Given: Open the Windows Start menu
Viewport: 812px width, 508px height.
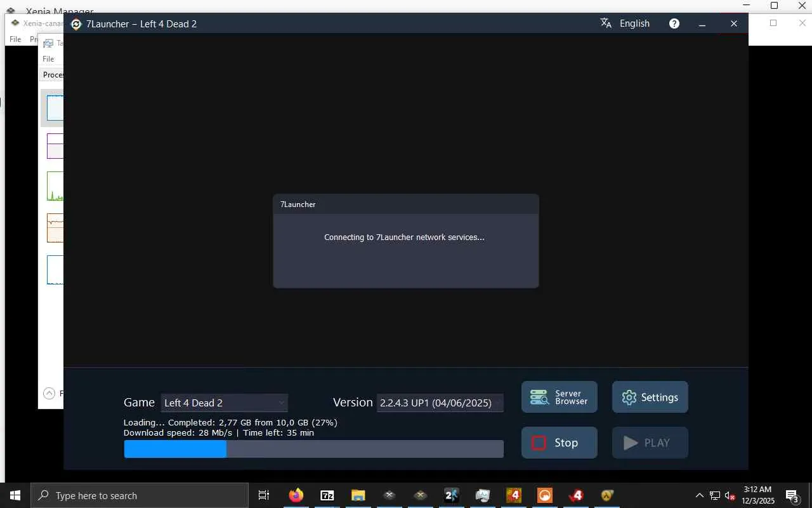Looking at the screenshot, I should point(15,495).
